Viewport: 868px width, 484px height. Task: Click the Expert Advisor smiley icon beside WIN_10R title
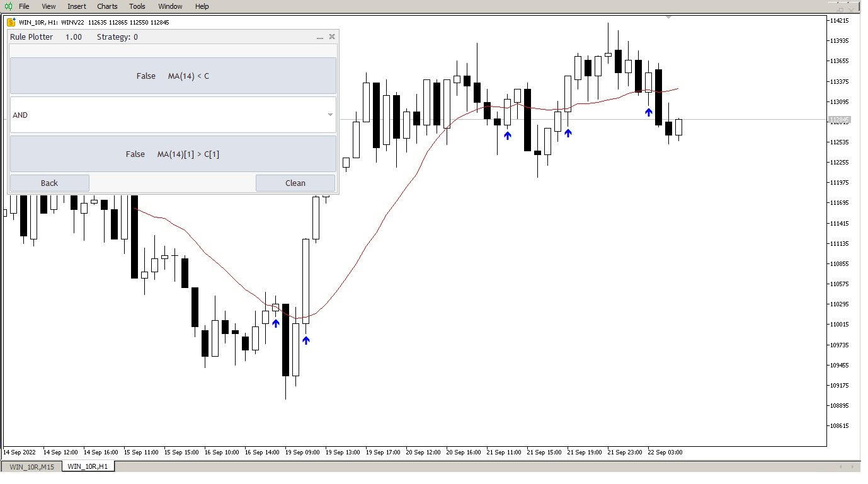coord(11,22)
